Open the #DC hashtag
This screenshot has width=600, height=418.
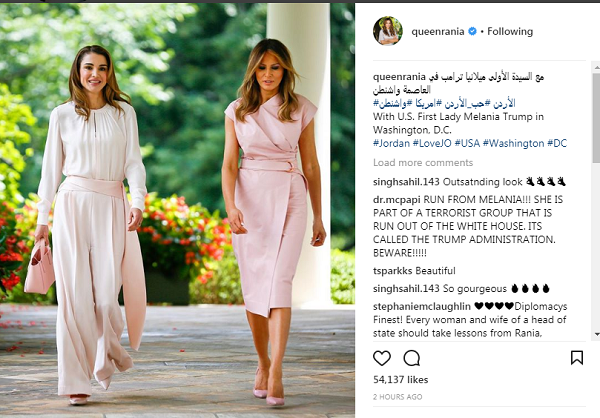click(557, 143)
